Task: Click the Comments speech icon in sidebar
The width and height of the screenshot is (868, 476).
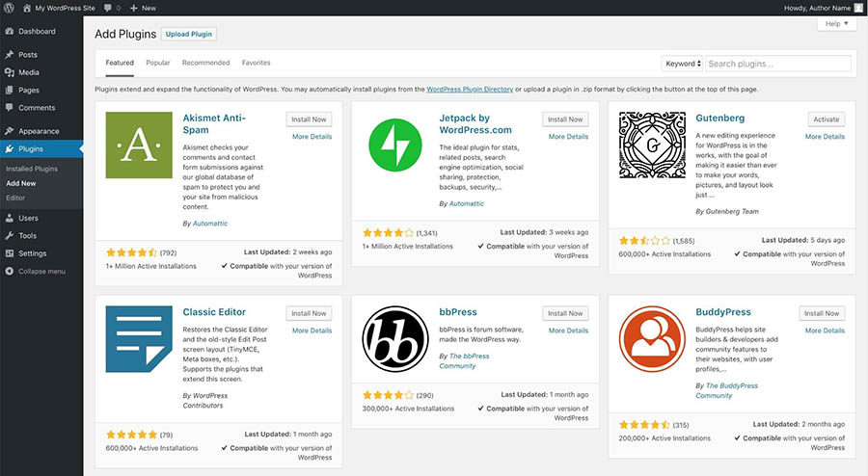Action: (10, 108)
